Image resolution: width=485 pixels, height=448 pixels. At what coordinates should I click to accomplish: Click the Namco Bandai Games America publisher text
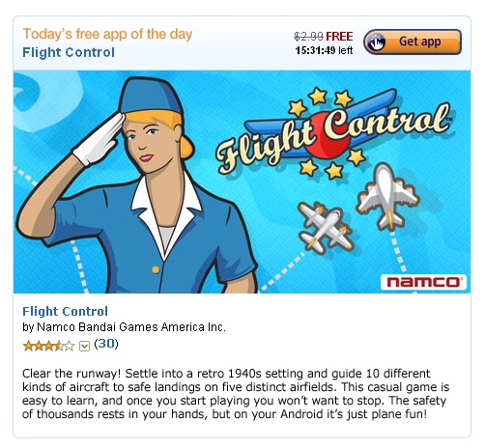click(x=131, y=327)
